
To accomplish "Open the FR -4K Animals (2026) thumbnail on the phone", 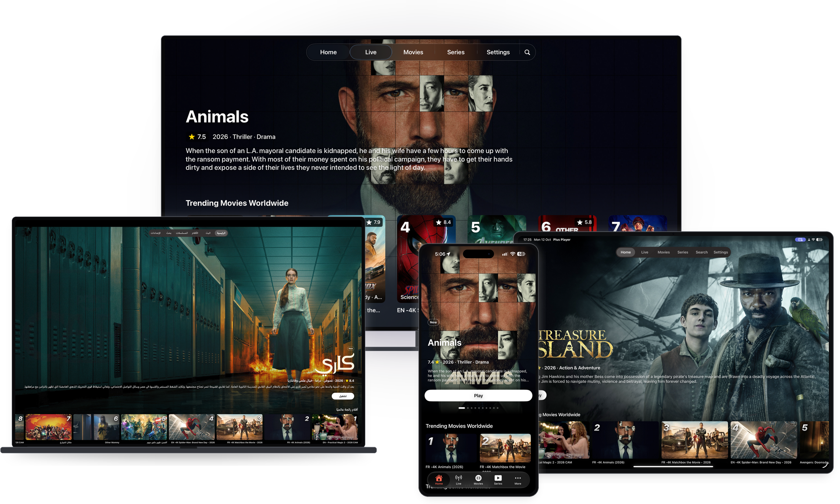I will click(x=451, y=448).
